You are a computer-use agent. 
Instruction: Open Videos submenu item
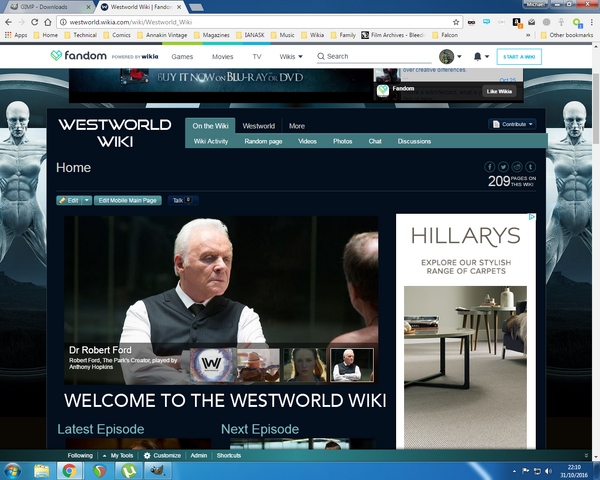(x=307, y=141)
